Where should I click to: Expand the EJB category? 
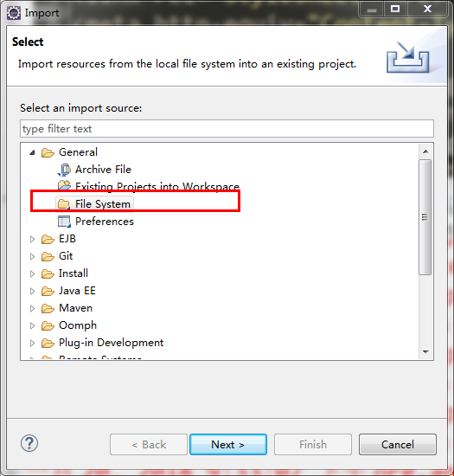click(x=33, y=239)
